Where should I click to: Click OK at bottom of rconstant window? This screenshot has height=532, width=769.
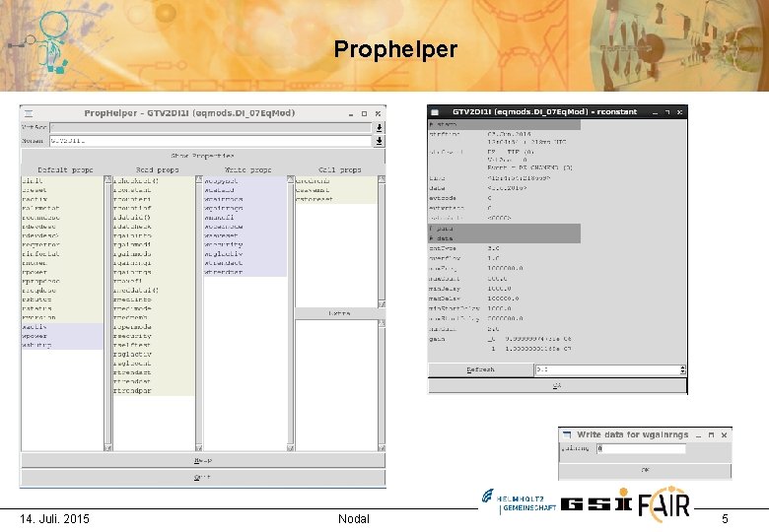[557, 385]
